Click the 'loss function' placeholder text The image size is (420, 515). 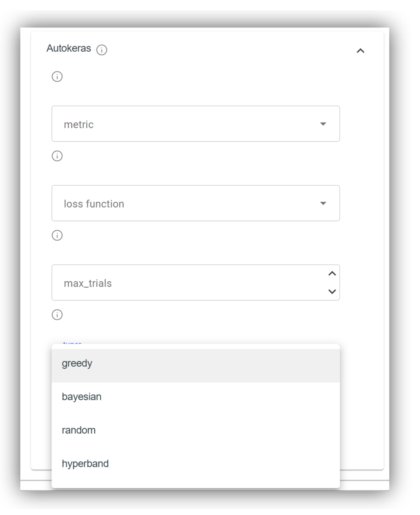[94, 204]
